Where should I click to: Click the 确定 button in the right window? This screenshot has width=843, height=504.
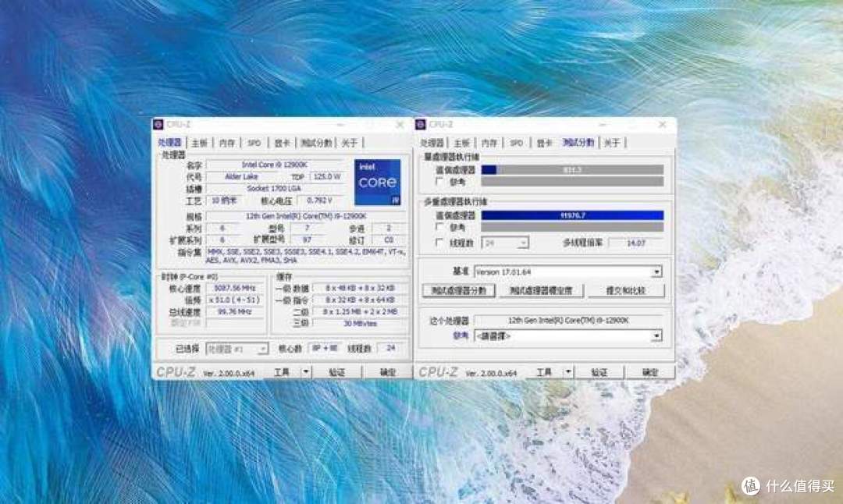pos(650,372)
